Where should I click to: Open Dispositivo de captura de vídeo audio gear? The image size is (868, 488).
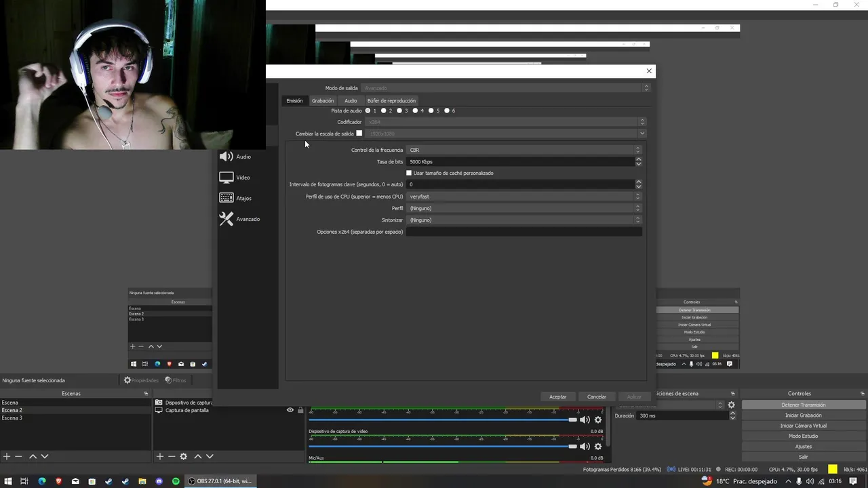[598, 447]
